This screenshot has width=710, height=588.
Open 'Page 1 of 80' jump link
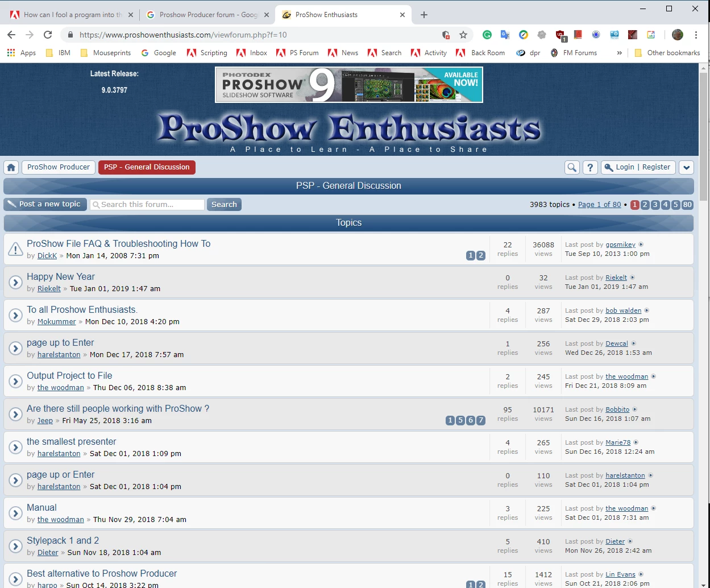pos(599,205)
